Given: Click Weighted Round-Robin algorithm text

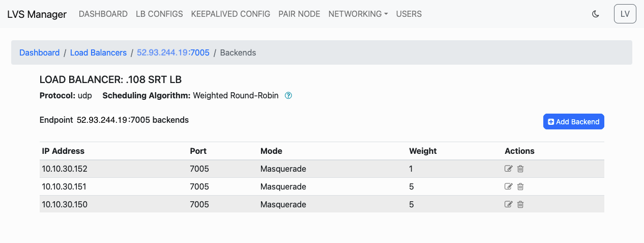Looking at the screenshot, I should 236,95.
